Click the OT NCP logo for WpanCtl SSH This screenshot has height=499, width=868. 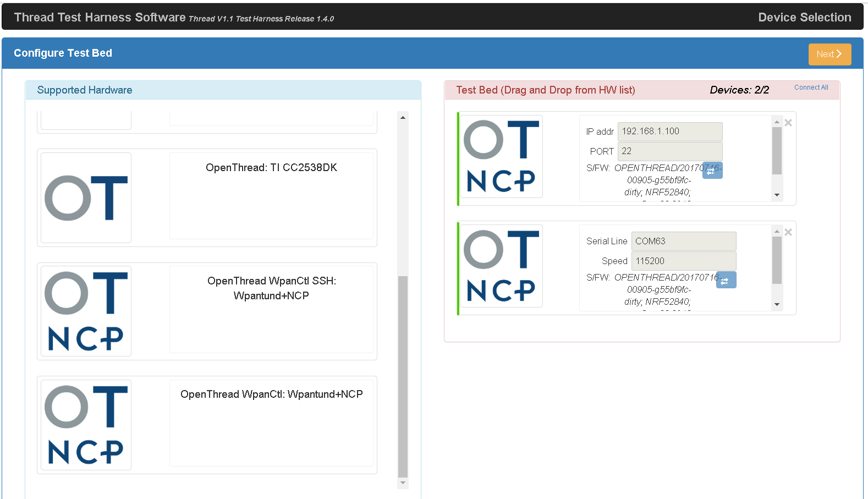pyautogui.click(x=86, y=311)
